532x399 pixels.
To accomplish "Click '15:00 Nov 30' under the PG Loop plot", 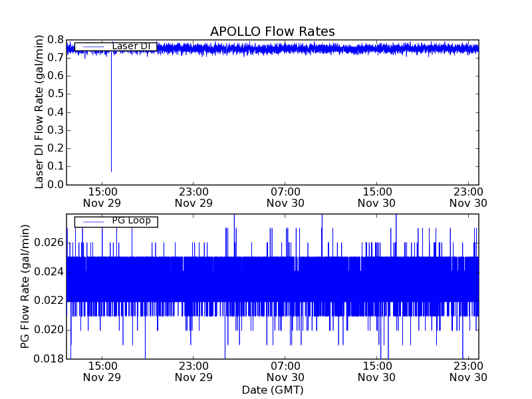I will [x=377, y=372].
